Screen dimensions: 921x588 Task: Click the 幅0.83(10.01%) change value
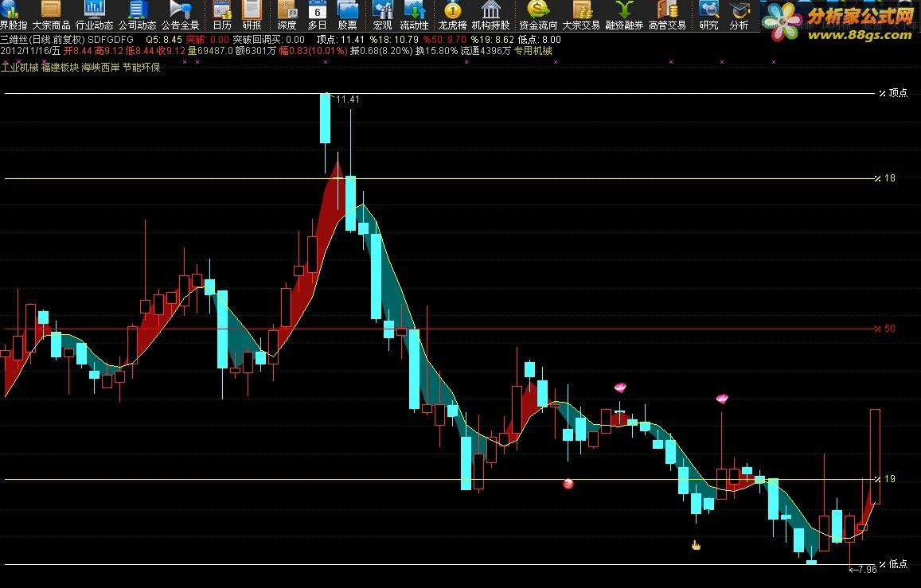[313, 51]
